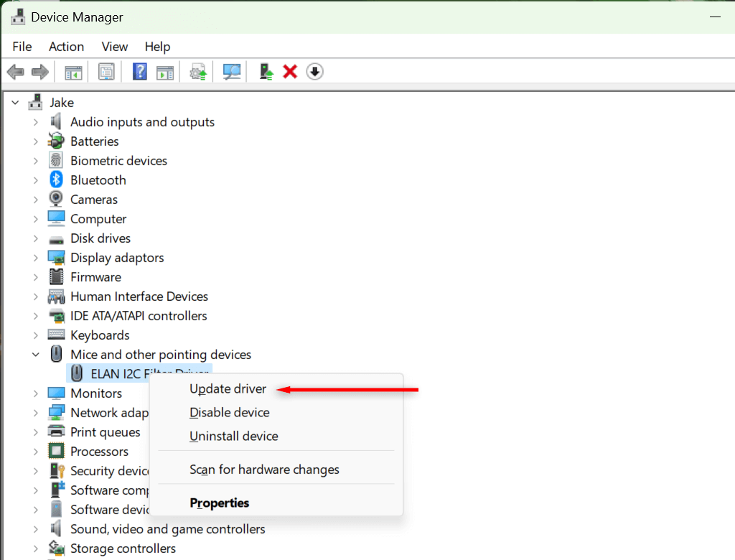Expand Audio inputs and outputs chevron

point(36,122)
